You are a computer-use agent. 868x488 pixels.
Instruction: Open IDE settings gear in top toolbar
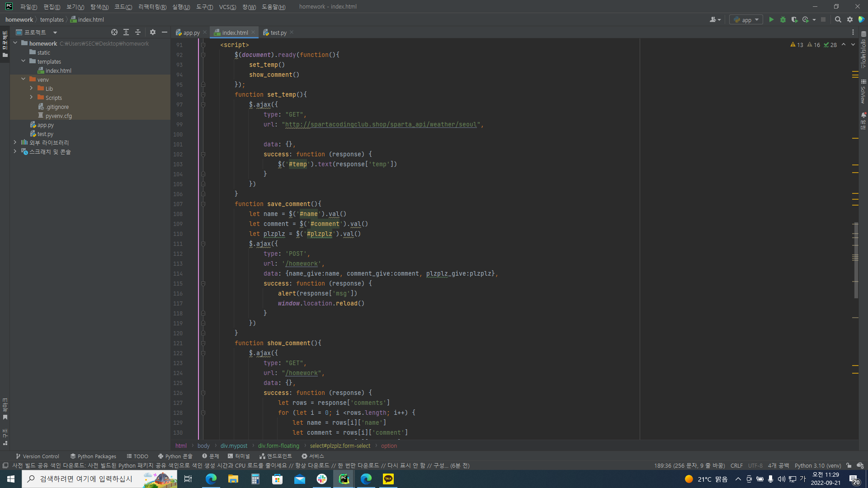(x=850, y=19)
